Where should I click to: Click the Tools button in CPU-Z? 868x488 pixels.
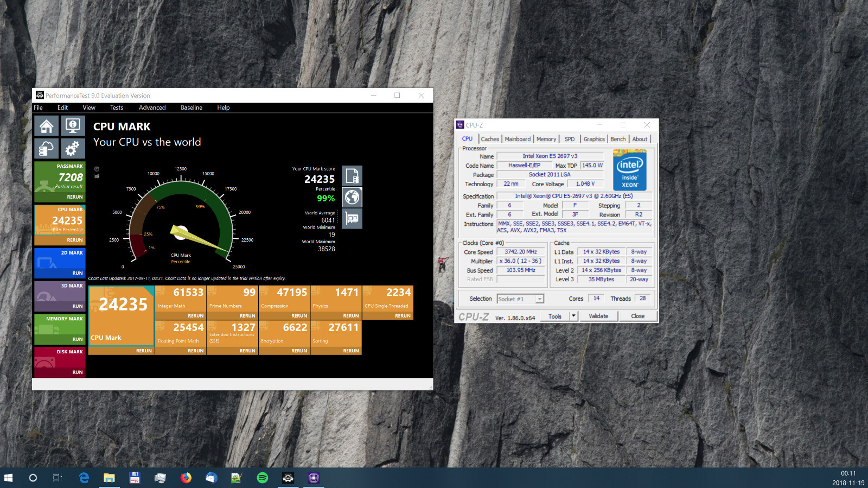[x=555, y=316]
